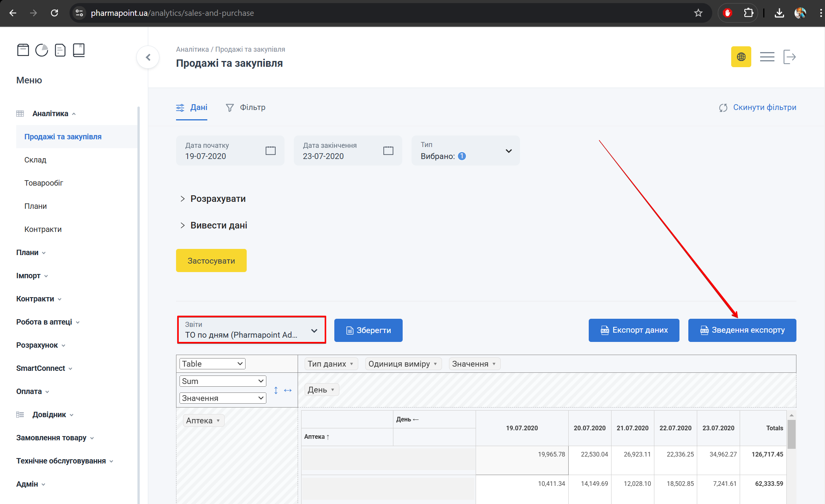
Task: Click the book icon in sidebar top
Action: 79,50
